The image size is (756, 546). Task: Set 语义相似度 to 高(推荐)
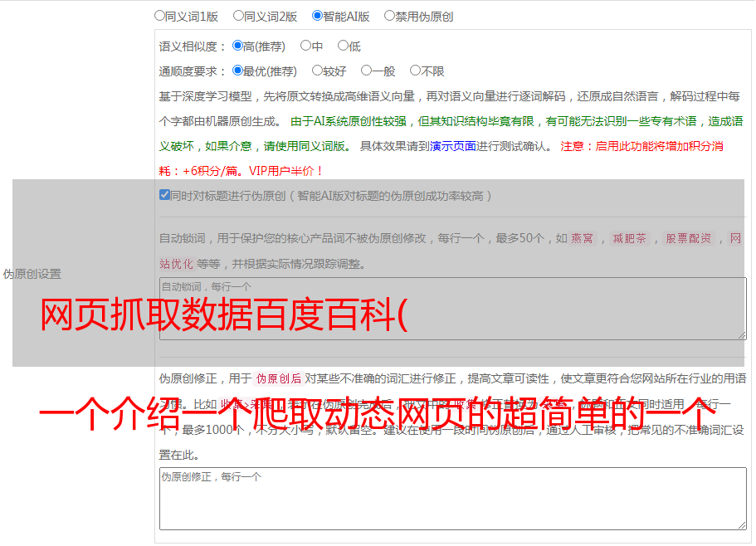(237, 46)
